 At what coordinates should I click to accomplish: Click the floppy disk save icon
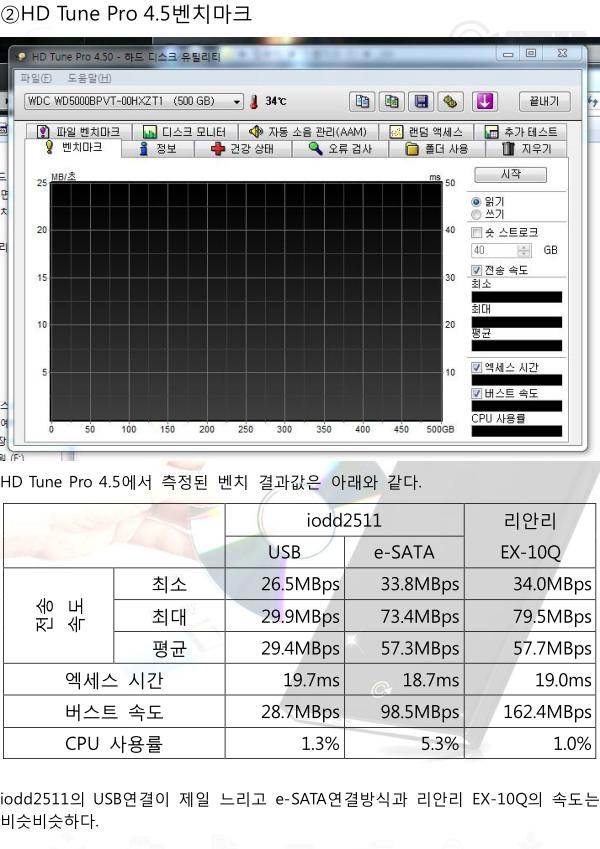(421, 101)
